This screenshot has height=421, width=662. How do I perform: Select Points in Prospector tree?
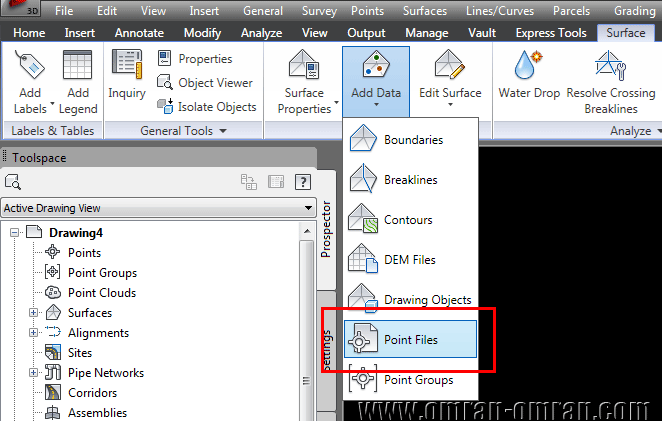84,253
